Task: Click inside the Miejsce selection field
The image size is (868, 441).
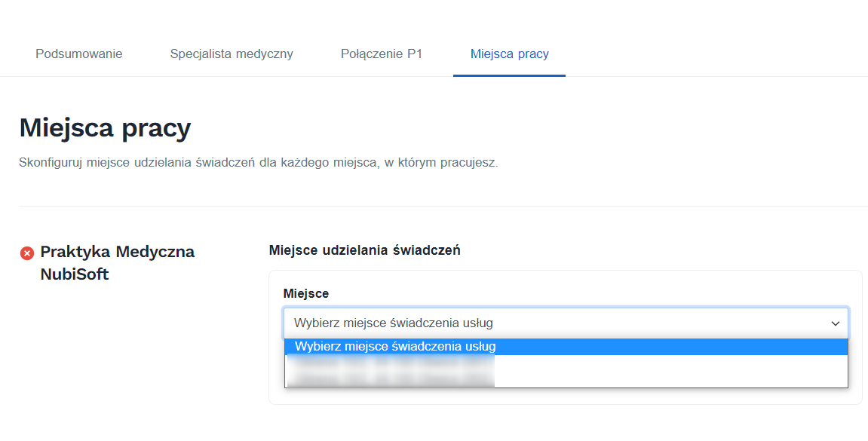Action: point(528,323)
